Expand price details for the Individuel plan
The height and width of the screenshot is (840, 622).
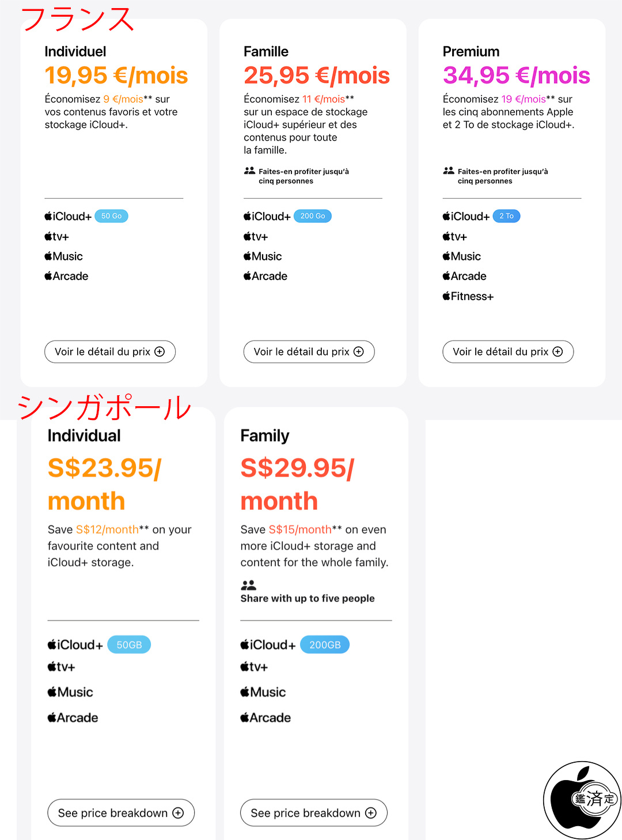[x=109, y=352]
